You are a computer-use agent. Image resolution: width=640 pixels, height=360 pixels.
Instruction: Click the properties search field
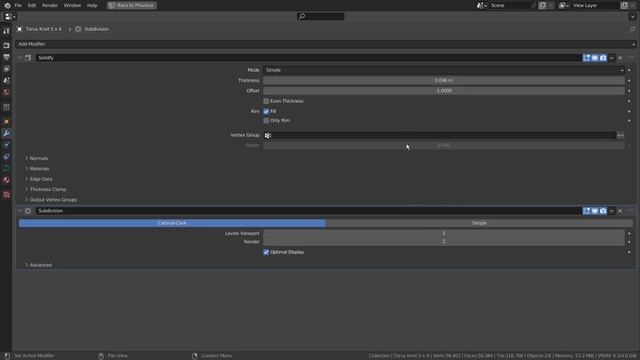[x=321, y=16]
